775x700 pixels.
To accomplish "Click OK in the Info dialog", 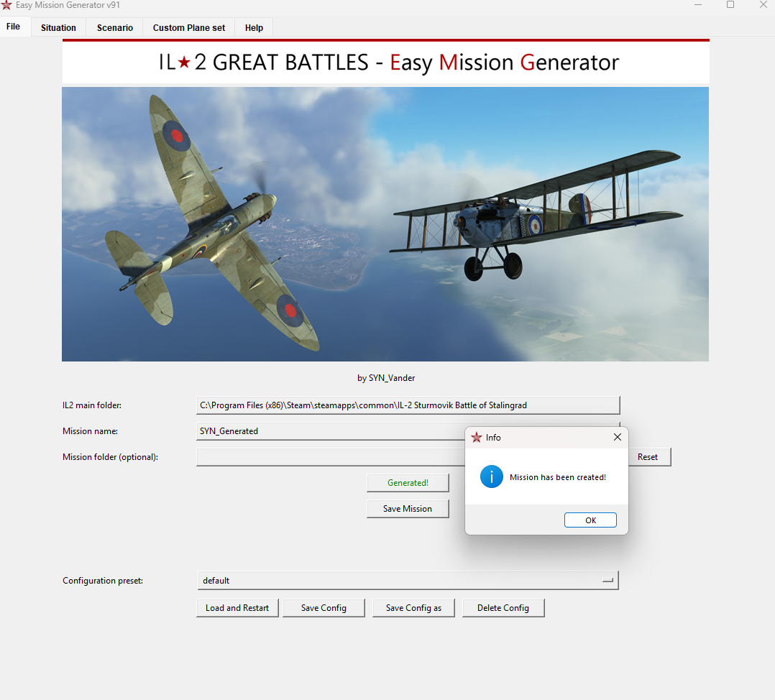I will pyautogui.click(x=590, y=520).
